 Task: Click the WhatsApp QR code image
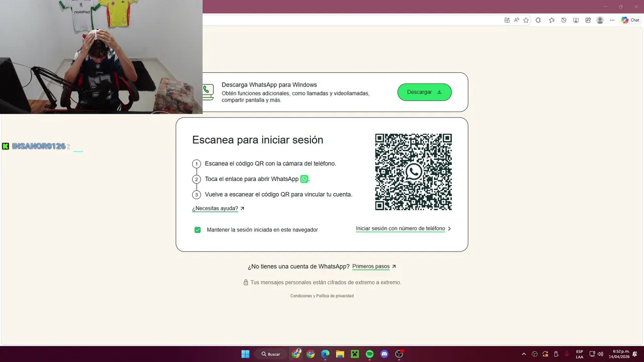pyautogui.click(x=414, y=172)
